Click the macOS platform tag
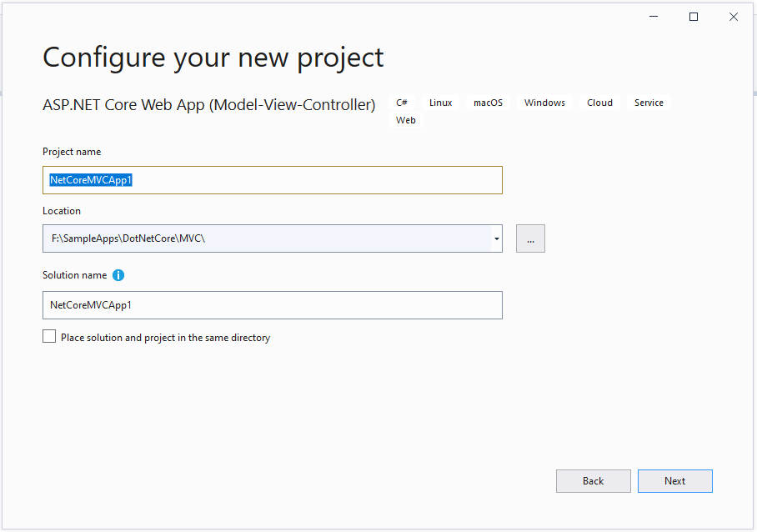 click(488, 103)
